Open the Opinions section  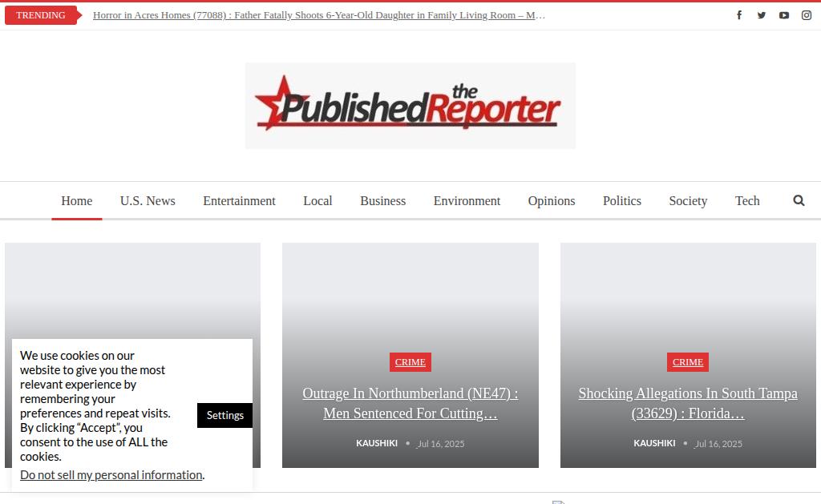point(552,201)
